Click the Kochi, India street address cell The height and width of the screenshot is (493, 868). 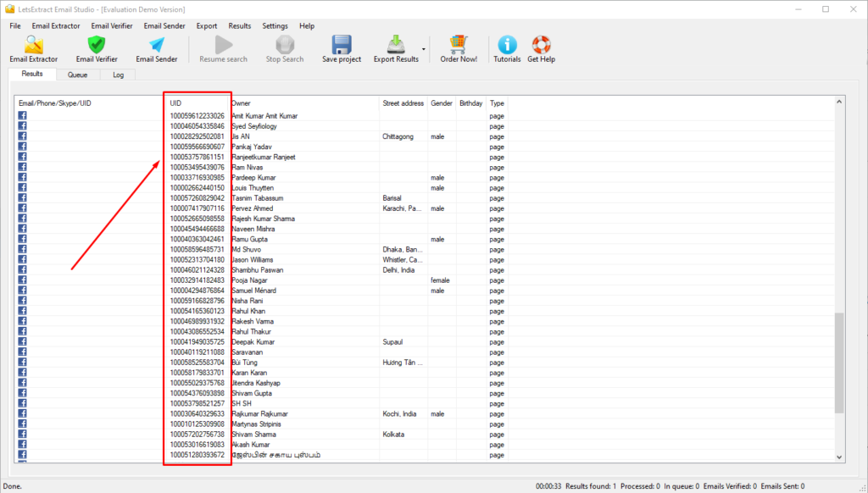click(x=399, y=414)
